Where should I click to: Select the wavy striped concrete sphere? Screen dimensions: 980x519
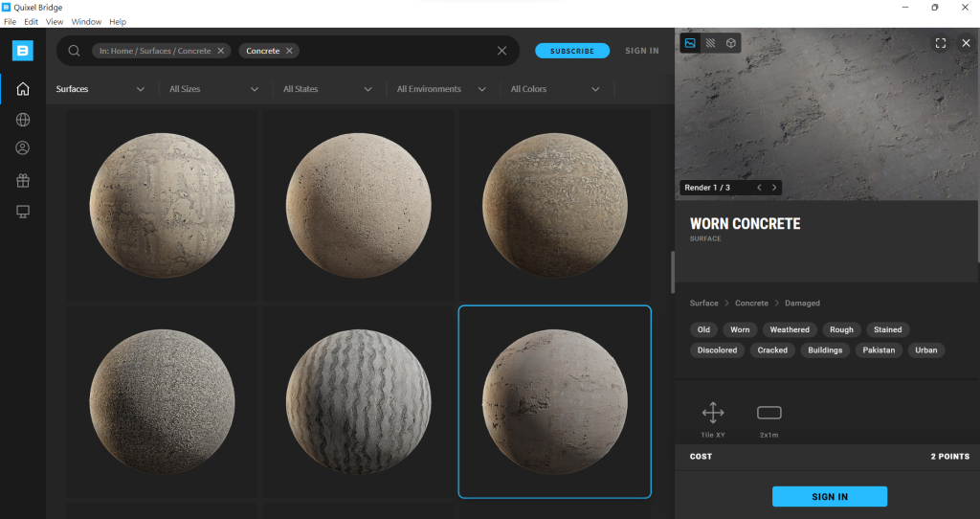[x=358, y=401]
